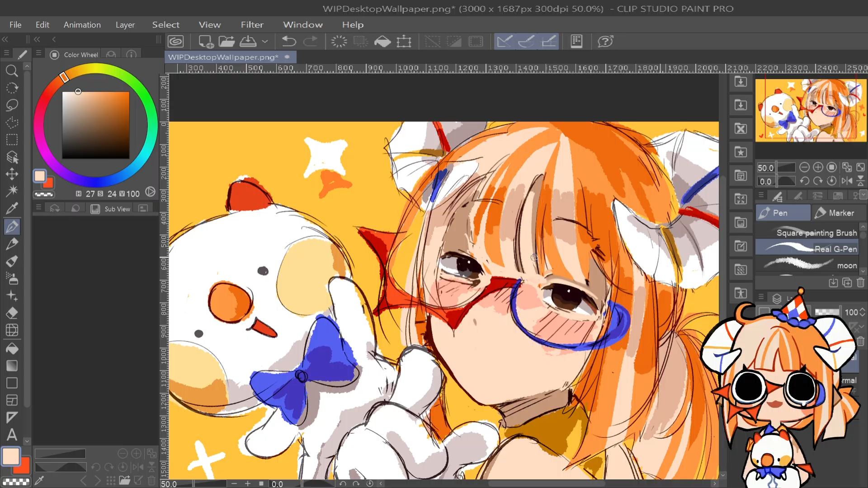Click the Undo arrow in the toolbar
Image resolution: width=868 pixels, height=488 pixels.
pyautogui.click(x=288, y=42)
